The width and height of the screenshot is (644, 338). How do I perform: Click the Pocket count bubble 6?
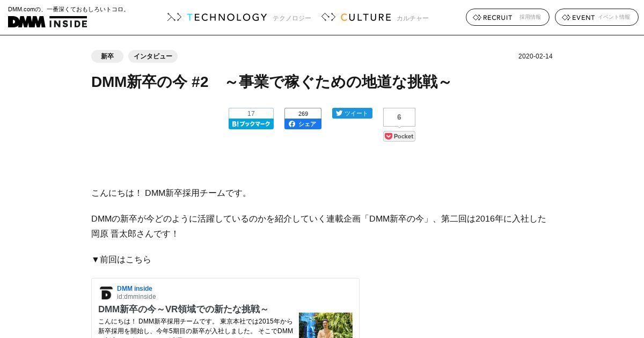399,117
